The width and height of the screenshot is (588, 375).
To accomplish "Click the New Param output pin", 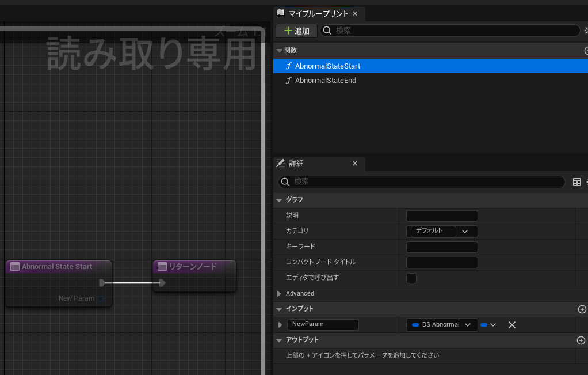I will (101, 299).
